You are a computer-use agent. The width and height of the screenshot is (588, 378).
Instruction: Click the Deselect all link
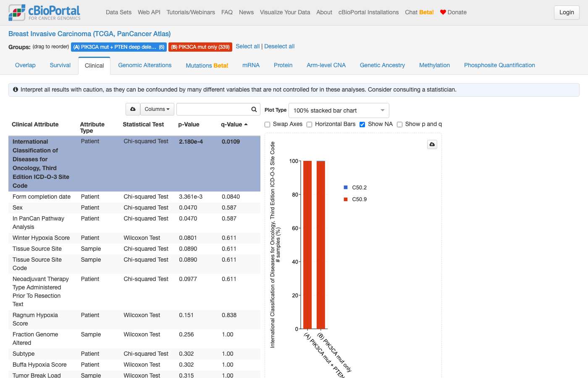pyautogui.click(x=279, y=46)
